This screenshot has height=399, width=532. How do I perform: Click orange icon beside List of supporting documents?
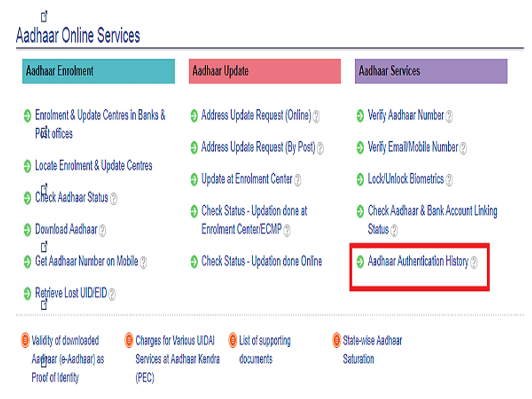(x=233, y=340)
